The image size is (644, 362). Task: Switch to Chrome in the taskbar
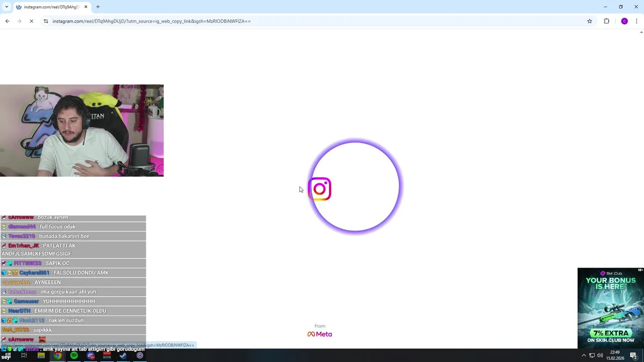click(x=58, y=355)
